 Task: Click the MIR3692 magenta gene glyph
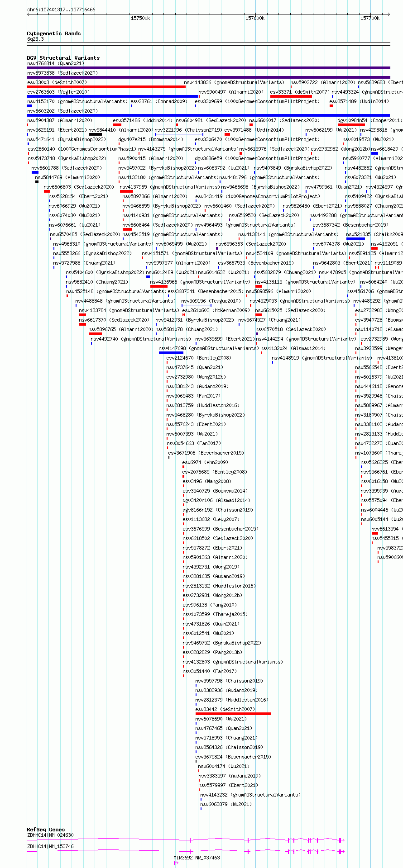[x=176, y=863]
